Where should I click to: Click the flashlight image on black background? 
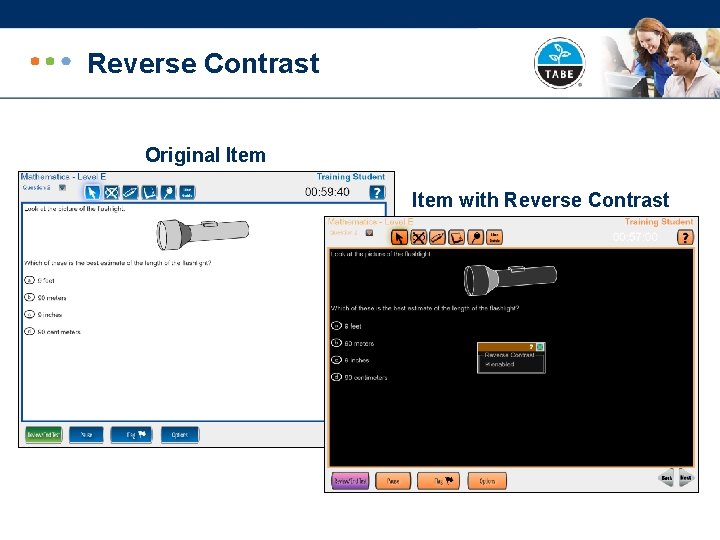[510, 279]
